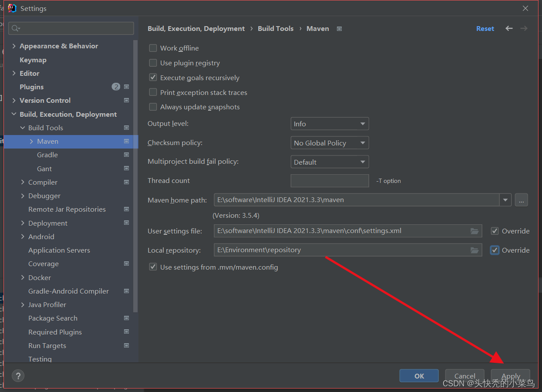Open the Gant settings page
The image size is (542, 392).
[44, 169]
